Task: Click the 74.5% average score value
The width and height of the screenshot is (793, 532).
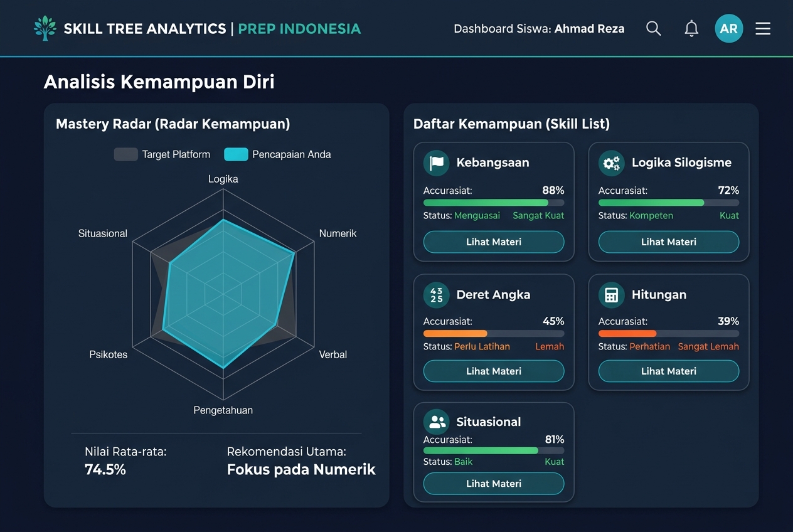Action: click(x=105, y=469)
